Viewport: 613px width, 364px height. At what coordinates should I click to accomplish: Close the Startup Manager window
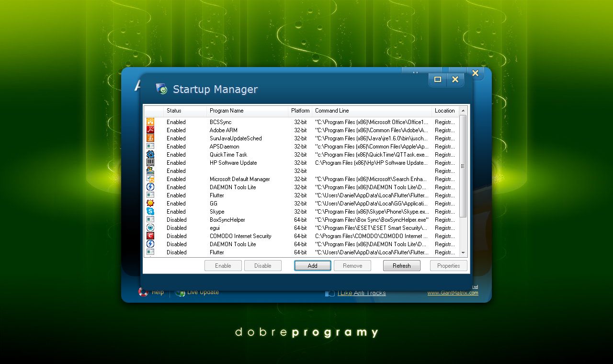455,80
